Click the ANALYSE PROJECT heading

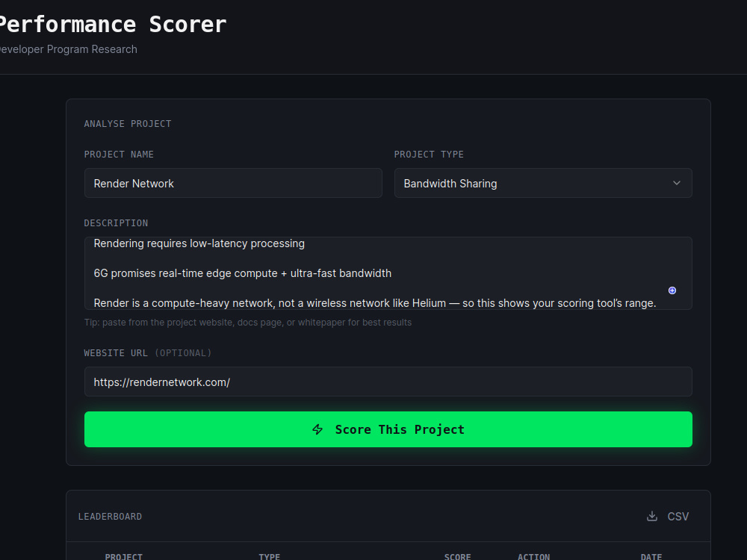128,124
